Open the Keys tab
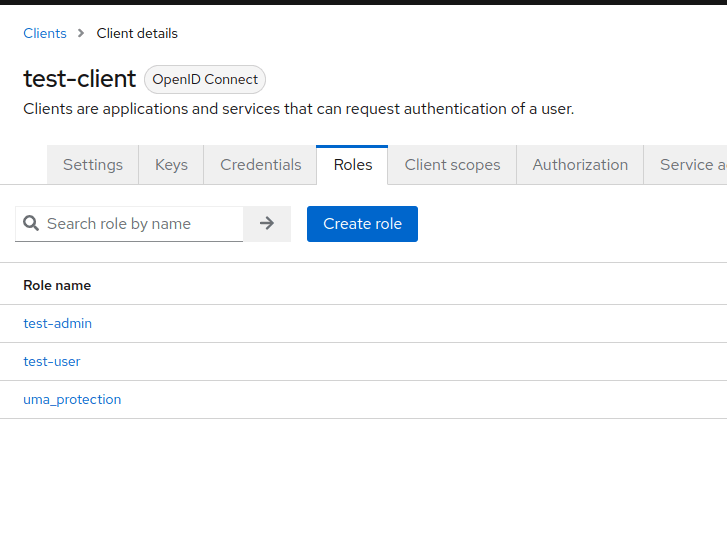This screenshot has height=541, width=727. click(x=171, y=165)
